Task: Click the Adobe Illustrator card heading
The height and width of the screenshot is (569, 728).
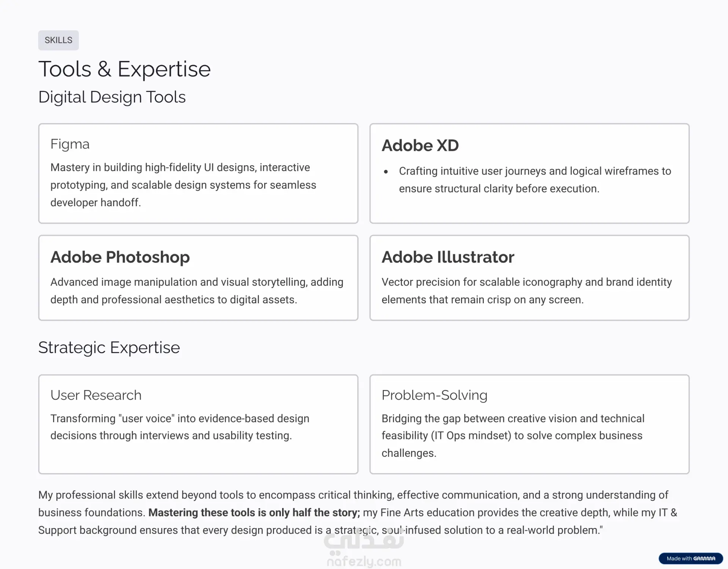Action: tap(448, 257)
